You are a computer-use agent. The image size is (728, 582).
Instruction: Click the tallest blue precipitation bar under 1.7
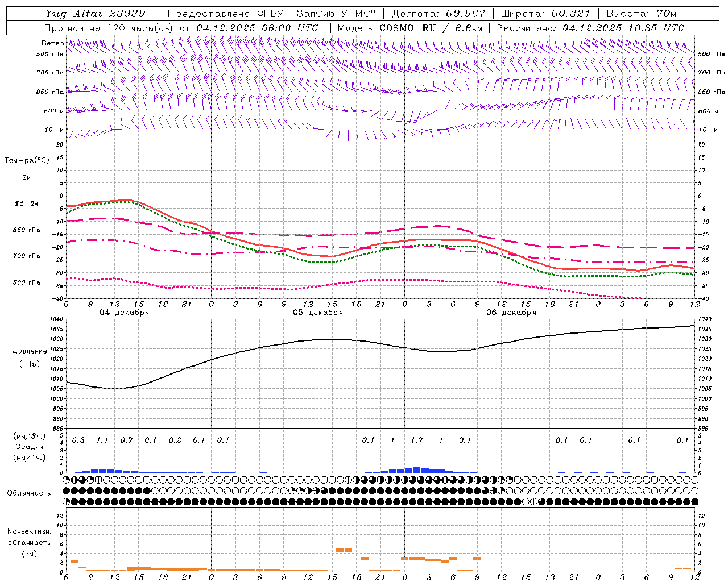417,470
